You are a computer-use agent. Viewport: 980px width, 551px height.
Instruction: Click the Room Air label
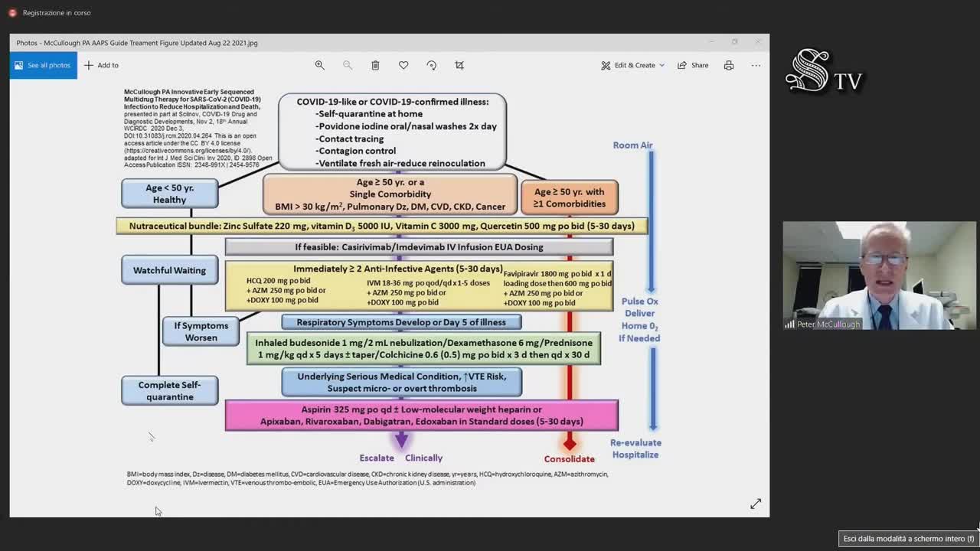coord(632,145)
